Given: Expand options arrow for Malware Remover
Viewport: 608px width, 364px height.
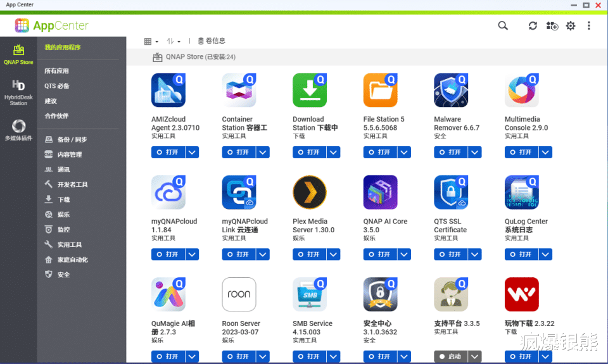Looking at the screenshot, I should [474, 153].
